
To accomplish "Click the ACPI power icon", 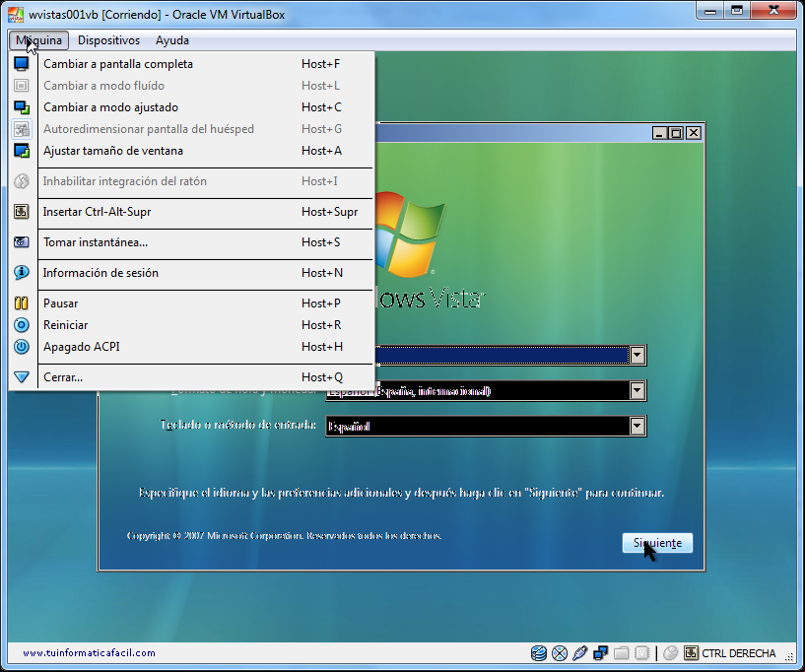I will coord(21,347).
